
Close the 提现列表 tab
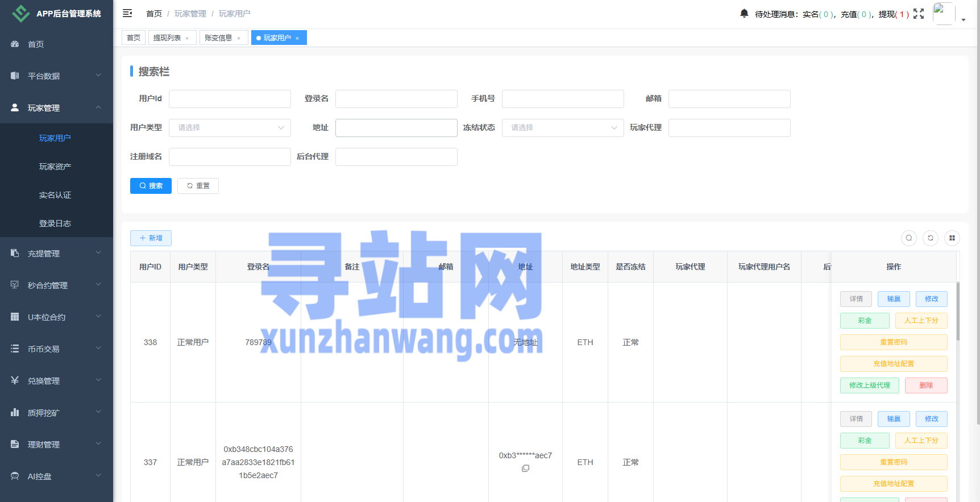187,38
